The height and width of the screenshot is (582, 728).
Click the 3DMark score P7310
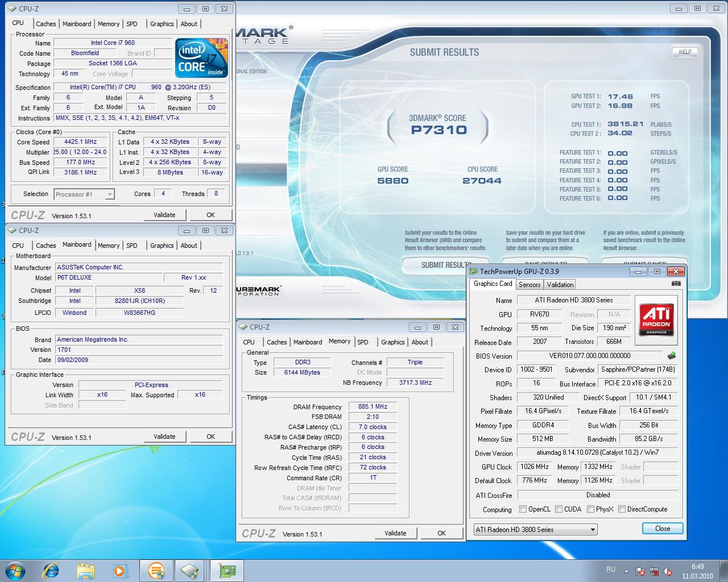coord(439,130)
